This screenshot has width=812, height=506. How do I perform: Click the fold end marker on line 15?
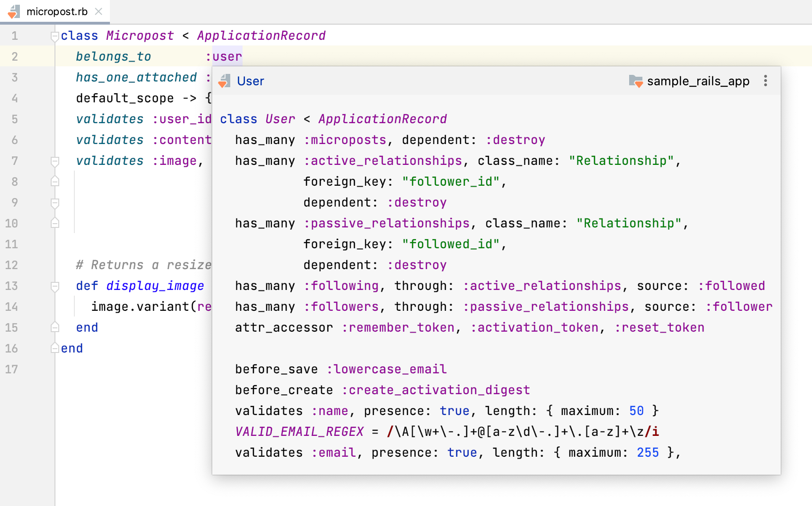55,328
